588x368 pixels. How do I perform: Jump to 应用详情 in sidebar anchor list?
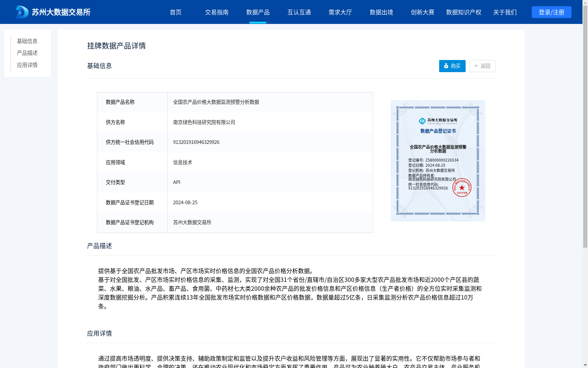tap(27, 65)
